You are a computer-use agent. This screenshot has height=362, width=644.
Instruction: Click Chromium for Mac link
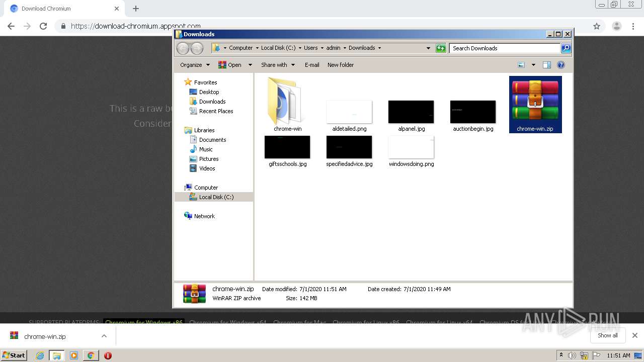click(300, 323)
